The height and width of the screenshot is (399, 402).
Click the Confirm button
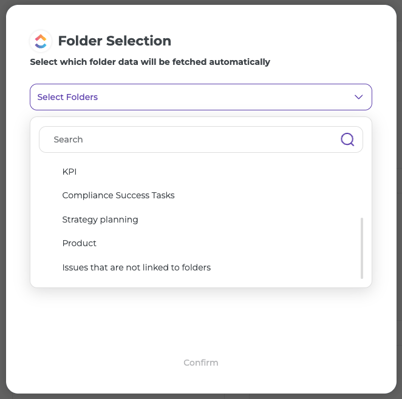tap(201, 363)
